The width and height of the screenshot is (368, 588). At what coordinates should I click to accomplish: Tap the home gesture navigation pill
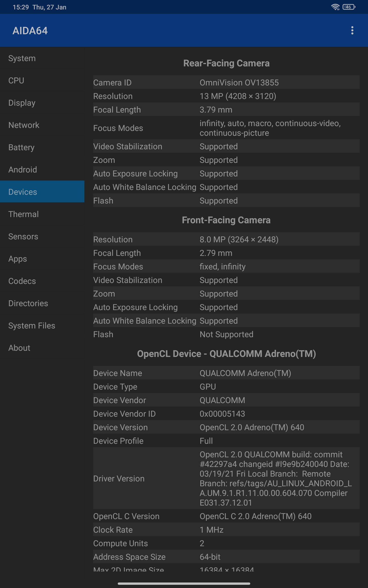coord(184,583)
